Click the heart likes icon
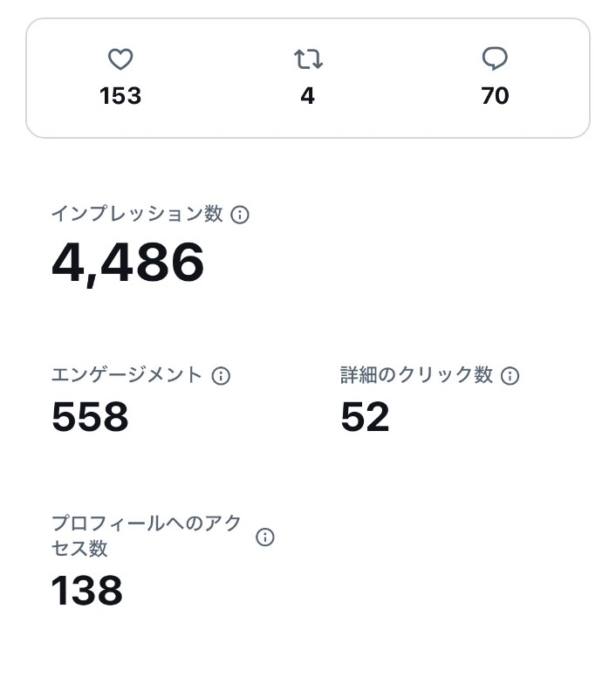 tap(120, 59)
